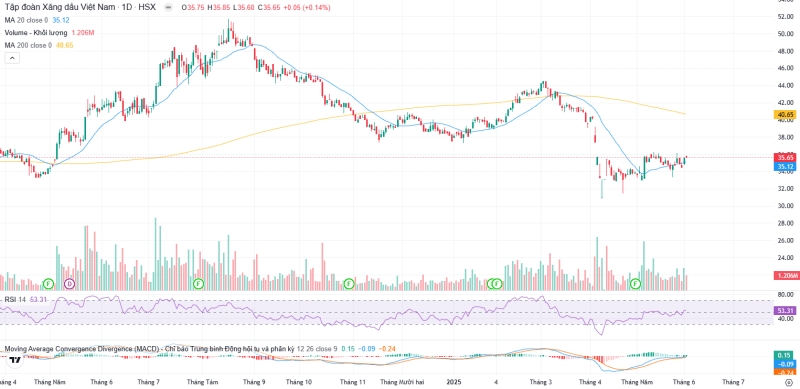Click the Tháng 3 time axis label
The height and width of the screenshot is (389, 800).
coord(541,381)
